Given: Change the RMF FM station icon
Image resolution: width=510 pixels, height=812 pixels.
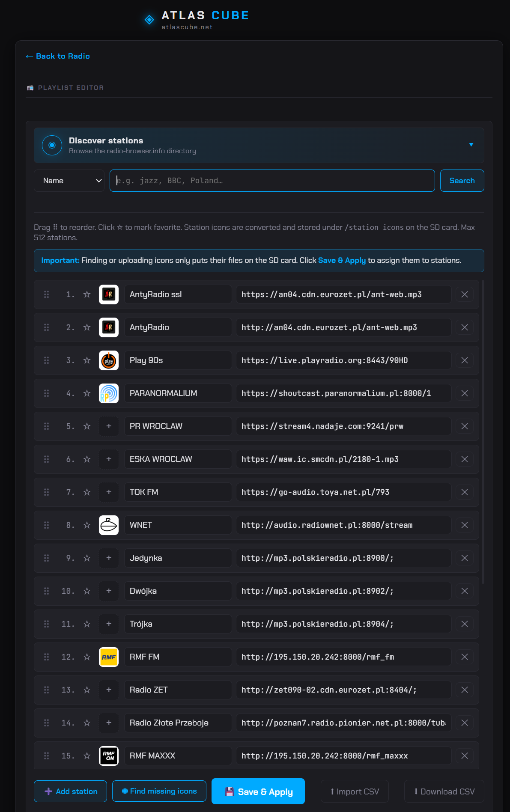Looking at the screenshot, I should pos(109,657).
